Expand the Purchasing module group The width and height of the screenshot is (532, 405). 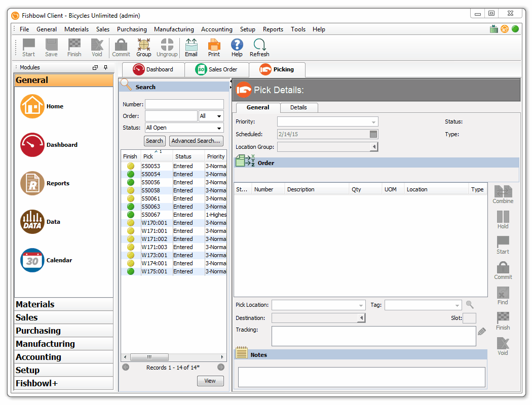pos(64,331)
